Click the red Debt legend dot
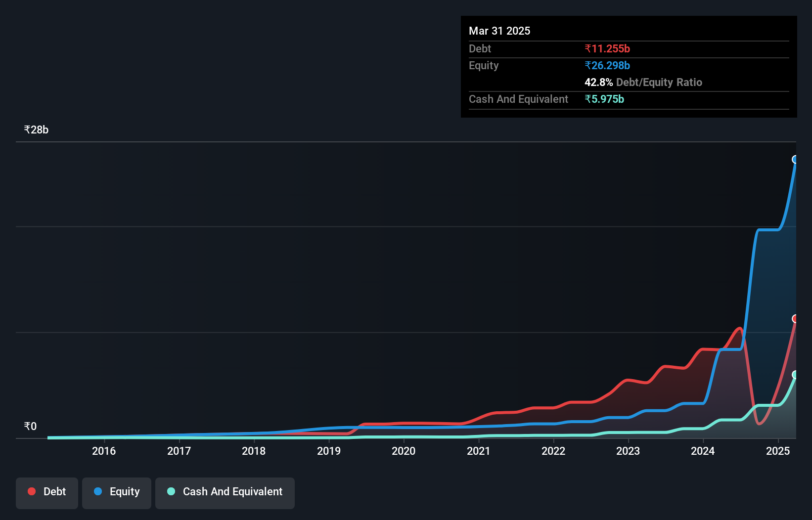The image size is (812, 520). tap(32, 491)
